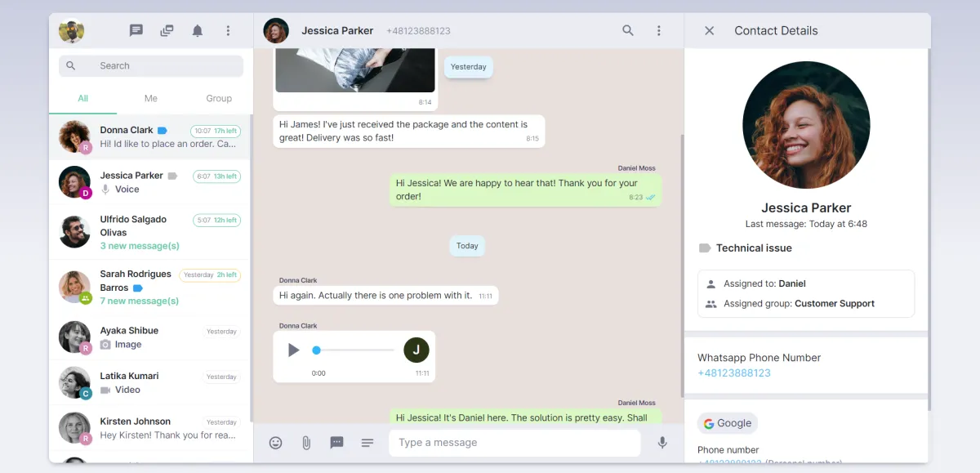Open the conversation three-dot options menu
Image resolution: width=980 pixels, height=473 pixels.
(659, 30)
